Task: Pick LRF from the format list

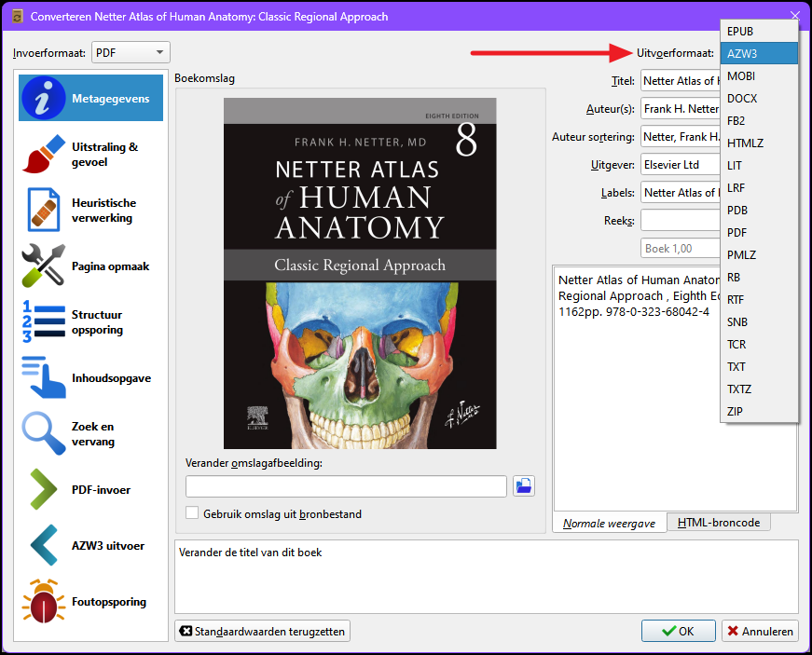Action: 759,188
